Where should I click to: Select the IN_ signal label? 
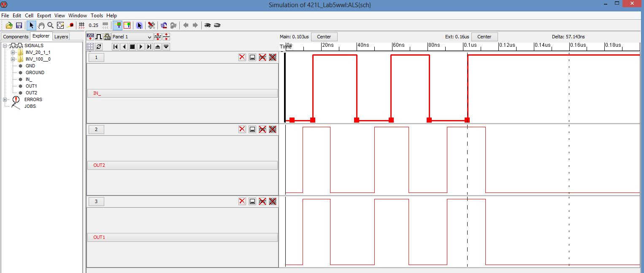point(182,93)
